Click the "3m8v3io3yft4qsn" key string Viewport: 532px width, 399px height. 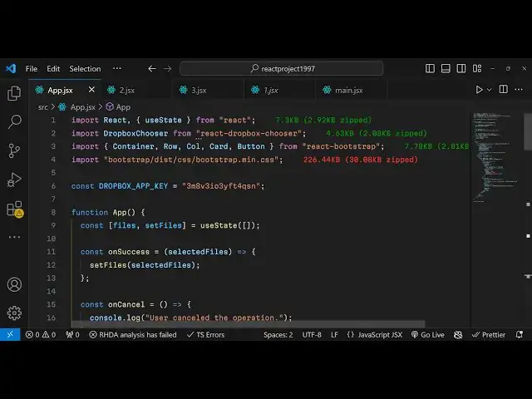click(x=221, y=186)
